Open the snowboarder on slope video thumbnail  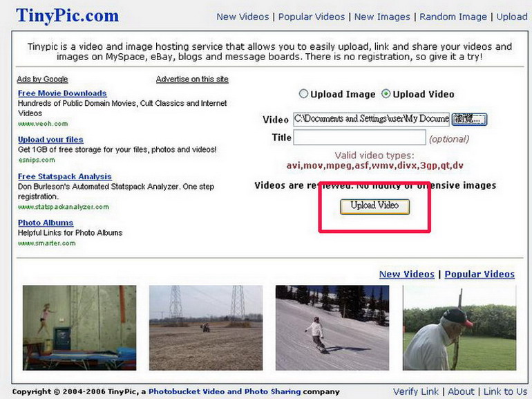click(x=332, y=328)
